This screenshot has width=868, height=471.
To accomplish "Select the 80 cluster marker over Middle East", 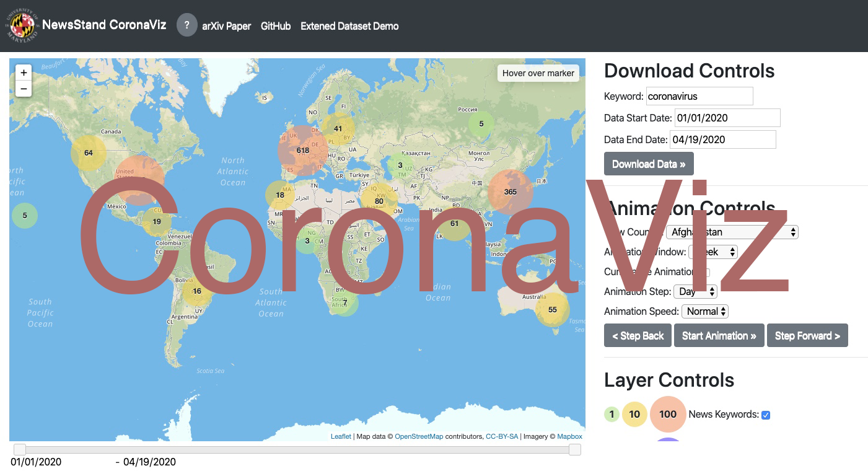I will [379, 201].
